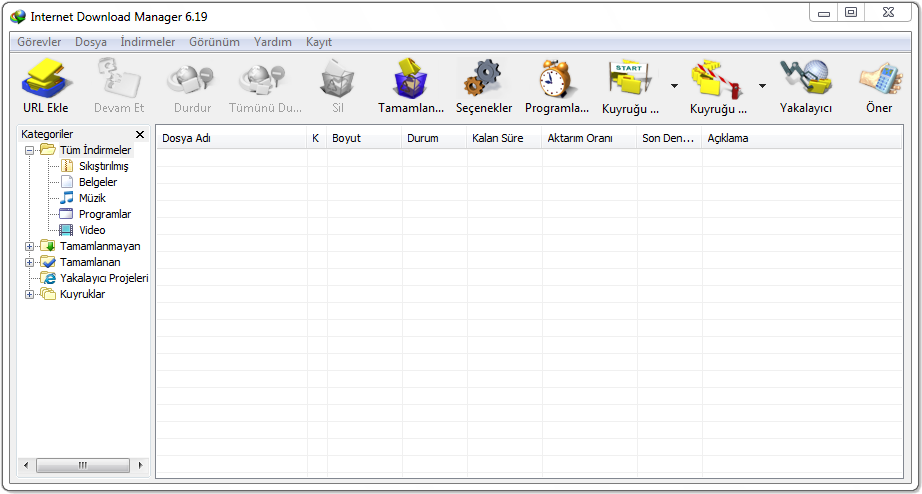Sort by Dosya Adı column header
Screen dimensions: 922x494
click(232, 139)
